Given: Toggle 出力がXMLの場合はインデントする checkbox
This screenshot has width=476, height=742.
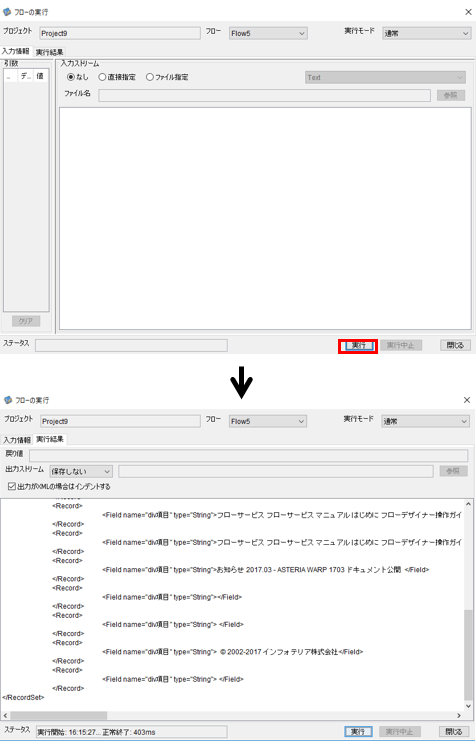Looking at the screenshot, I should point(12,486).
